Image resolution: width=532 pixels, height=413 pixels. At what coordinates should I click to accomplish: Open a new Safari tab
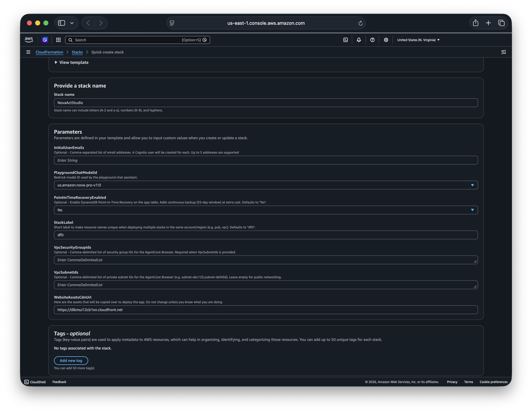point(488,23)
